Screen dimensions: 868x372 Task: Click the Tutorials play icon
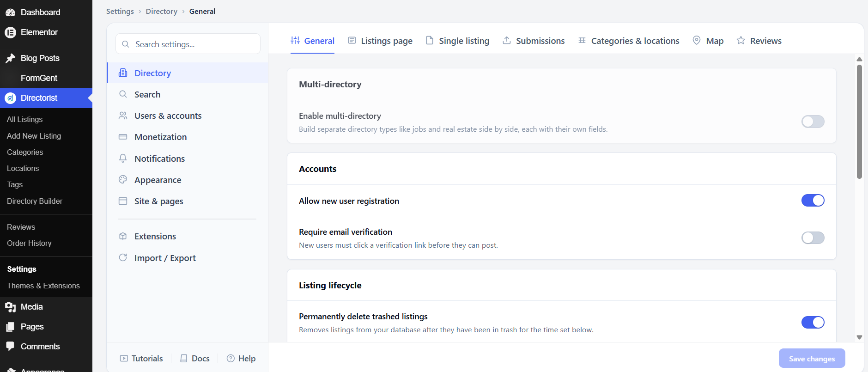point(124,358)
